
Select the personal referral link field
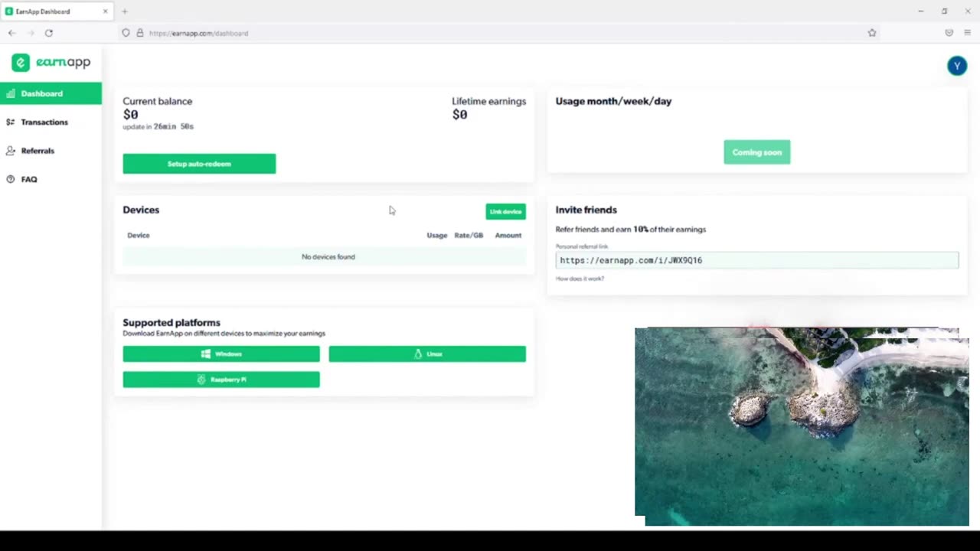coord(756,260)
